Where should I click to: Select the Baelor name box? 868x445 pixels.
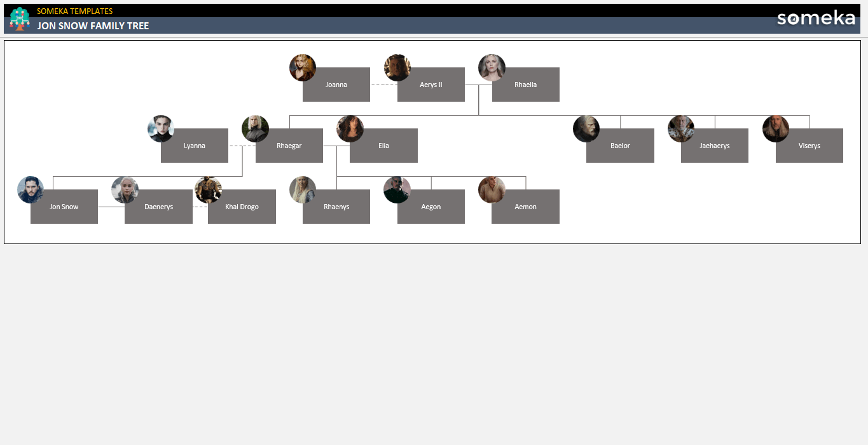(620, 146)
